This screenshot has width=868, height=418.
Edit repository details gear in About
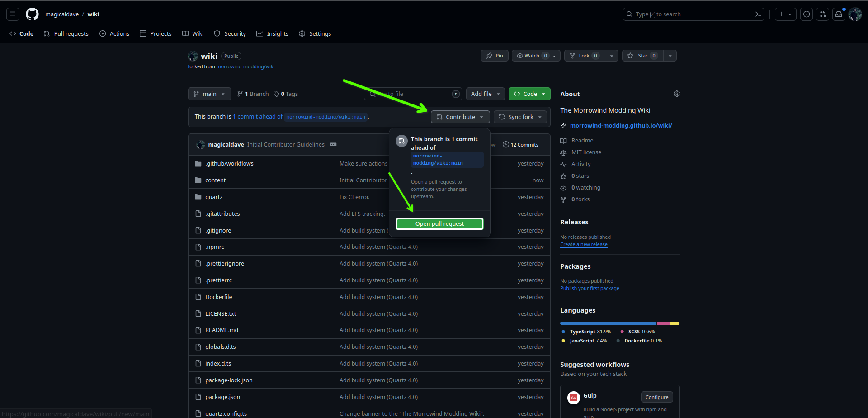(677, 94)
